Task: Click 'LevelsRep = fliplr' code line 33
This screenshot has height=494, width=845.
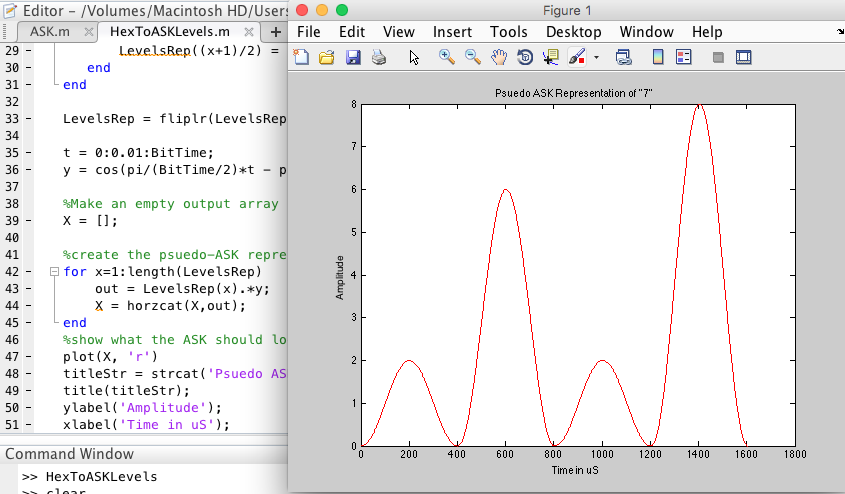Action: click(x=175, y=119)
